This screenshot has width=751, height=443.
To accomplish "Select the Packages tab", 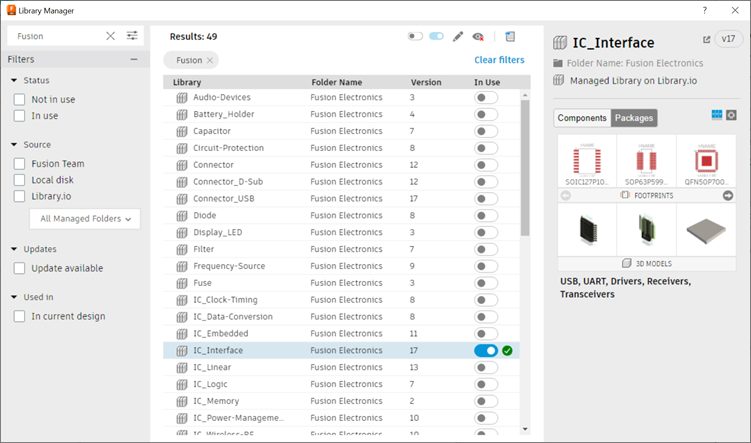I will click(x=634, y=118).
